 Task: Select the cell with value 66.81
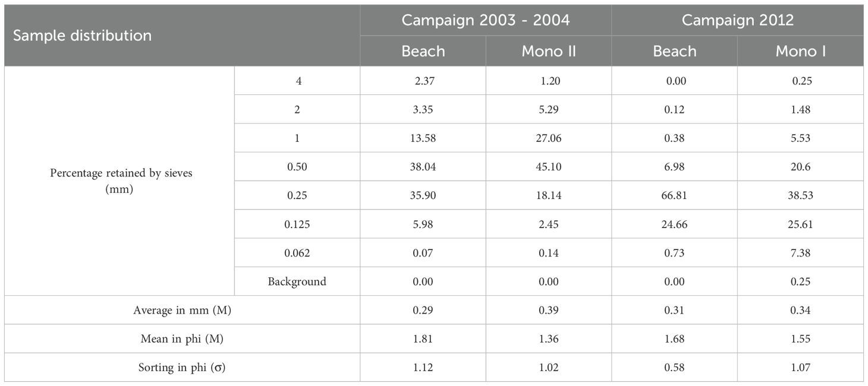pos(674,195)
